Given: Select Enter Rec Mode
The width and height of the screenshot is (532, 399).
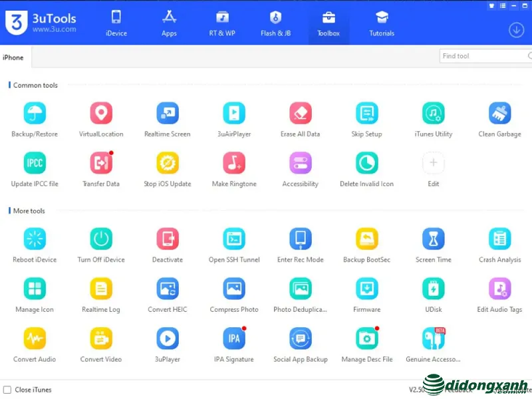Looking at the screenshot, I should [x=301, y=239].
